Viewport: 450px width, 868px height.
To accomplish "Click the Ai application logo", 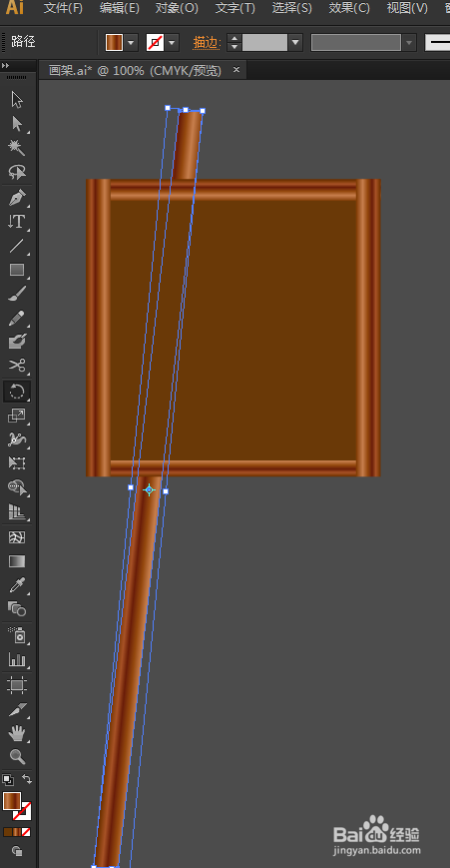I will (15, 8).
